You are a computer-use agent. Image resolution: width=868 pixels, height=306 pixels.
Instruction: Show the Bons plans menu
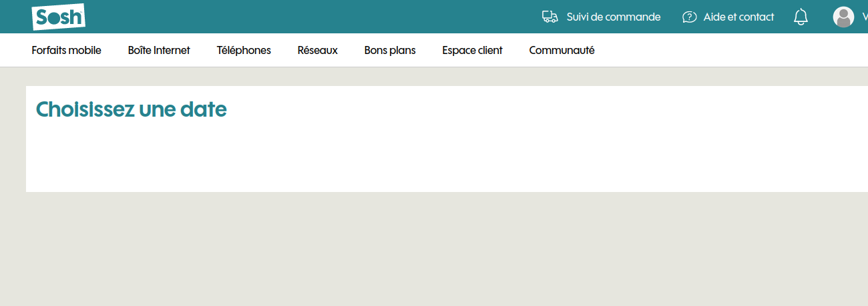(390, 50)
